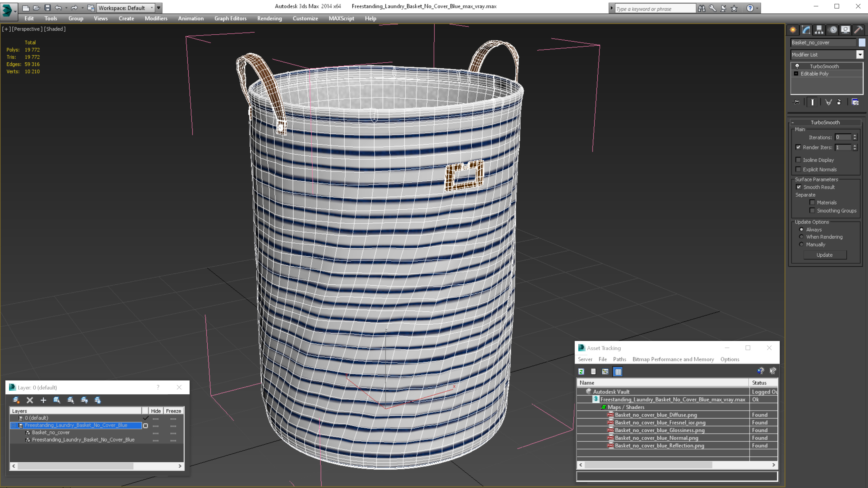This screenshot has width=868, height=488.
Task: Open the Paths menu in Asset Tracking
Action: (620, 359)
